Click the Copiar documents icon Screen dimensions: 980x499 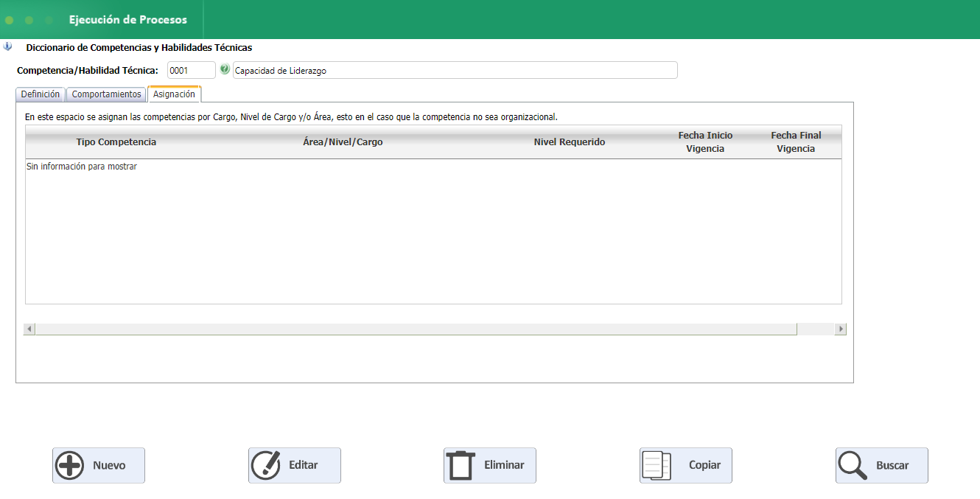(657, 466)
